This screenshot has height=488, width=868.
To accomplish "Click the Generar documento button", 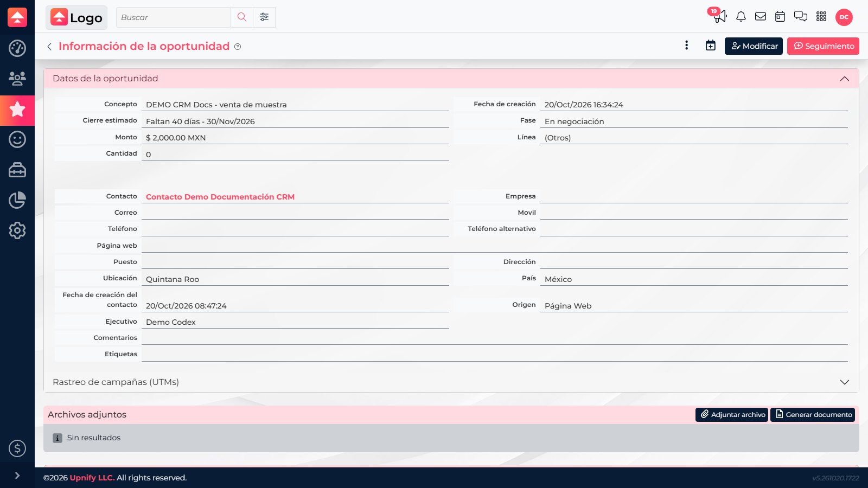I will tap(813, 415).
